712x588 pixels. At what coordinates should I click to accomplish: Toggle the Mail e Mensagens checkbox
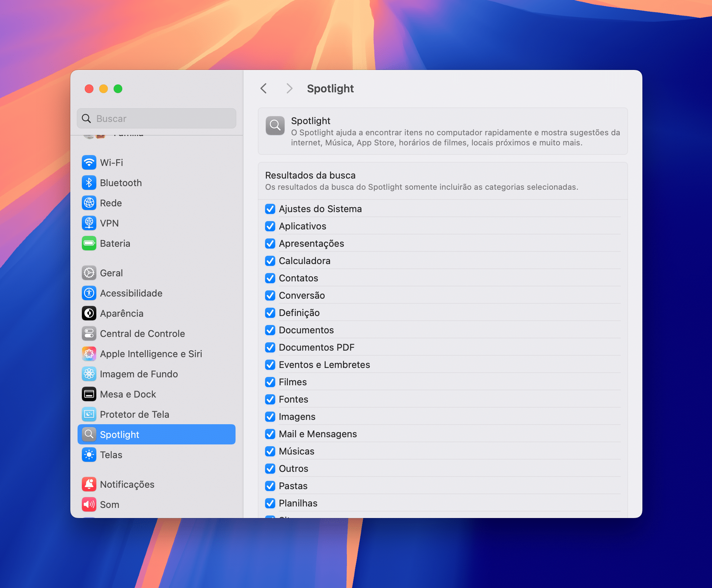pyautogui.click(x=270, y=434)
